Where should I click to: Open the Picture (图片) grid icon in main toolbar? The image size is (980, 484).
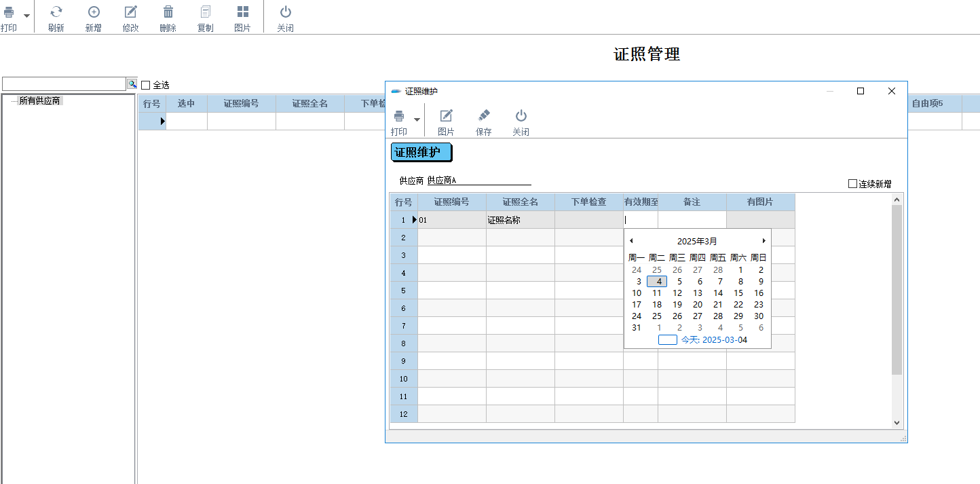tap(242, 12)
